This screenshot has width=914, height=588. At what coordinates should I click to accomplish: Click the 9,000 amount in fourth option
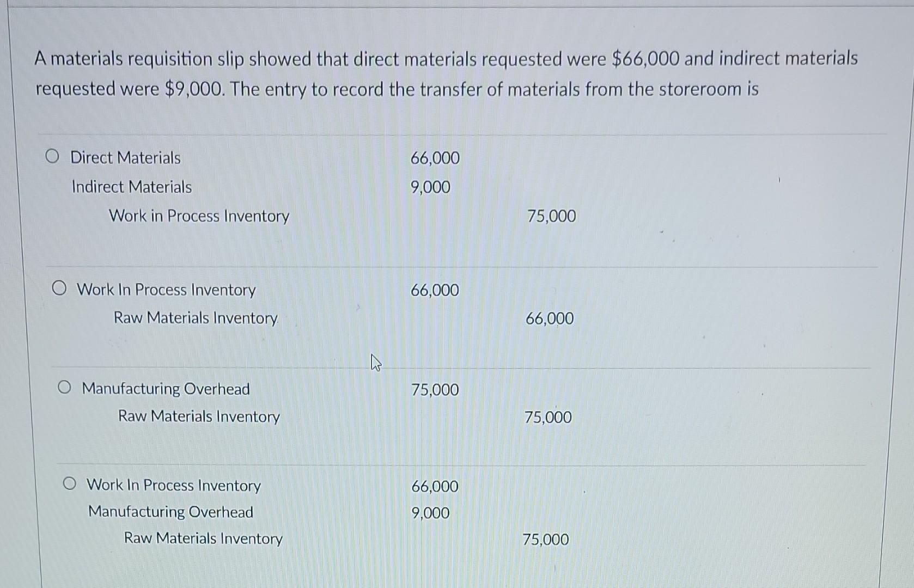pos(430,512)
